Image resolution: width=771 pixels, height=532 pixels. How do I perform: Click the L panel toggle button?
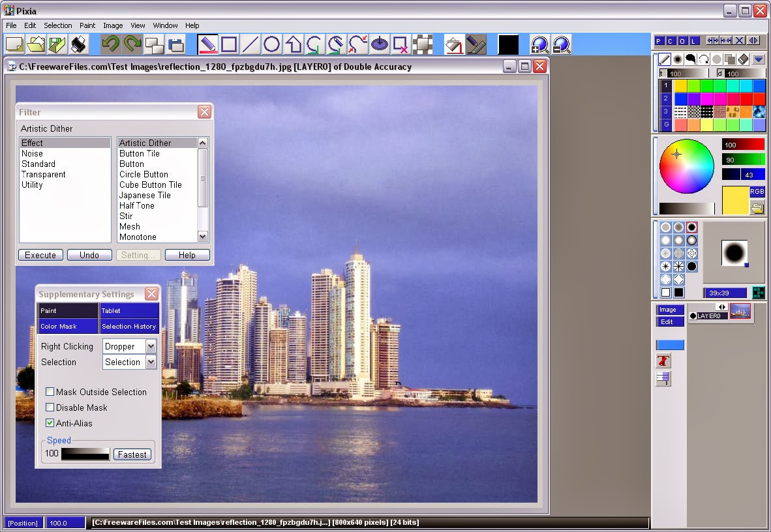pos(694,41)
